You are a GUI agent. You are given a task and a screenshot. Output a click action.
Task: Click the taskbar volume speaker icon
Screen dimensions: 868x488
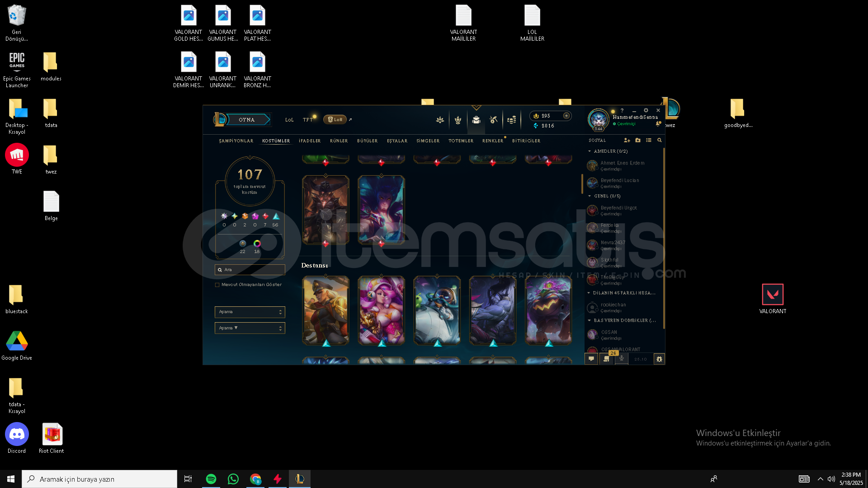[831, 479]
